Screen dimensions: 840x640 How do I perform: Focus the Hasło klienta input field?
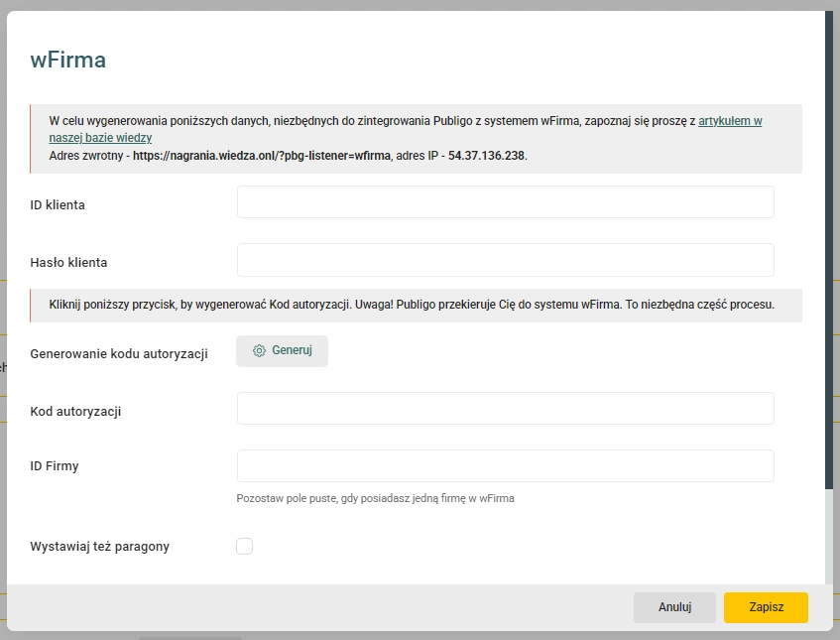click(x=505, y=260)
